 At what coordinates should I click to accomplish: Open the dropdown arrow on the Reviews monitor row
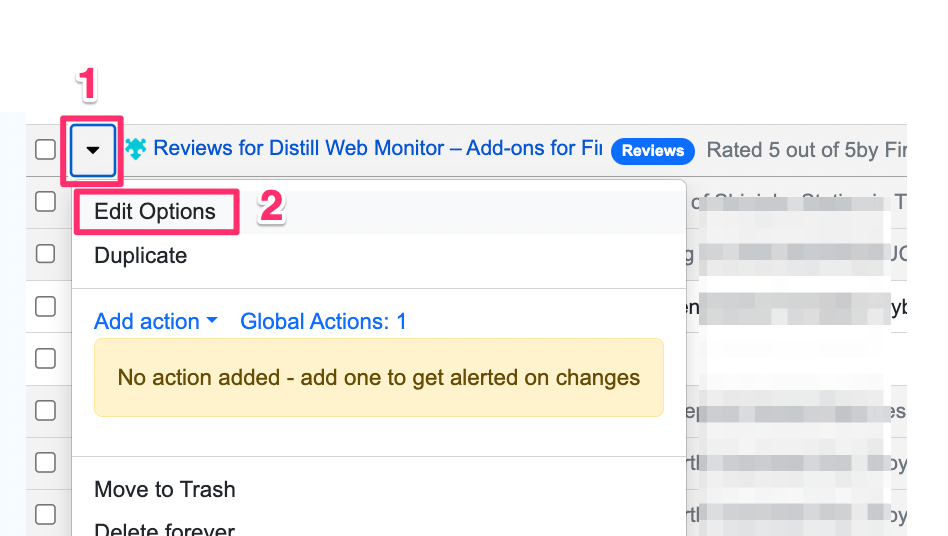tap(93, 150)
